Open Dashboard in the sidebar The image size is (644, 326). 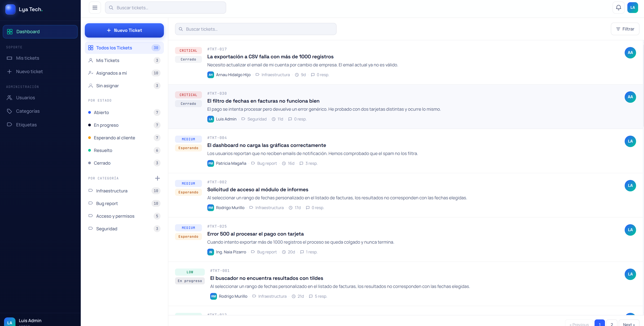[x=40, y=32]
